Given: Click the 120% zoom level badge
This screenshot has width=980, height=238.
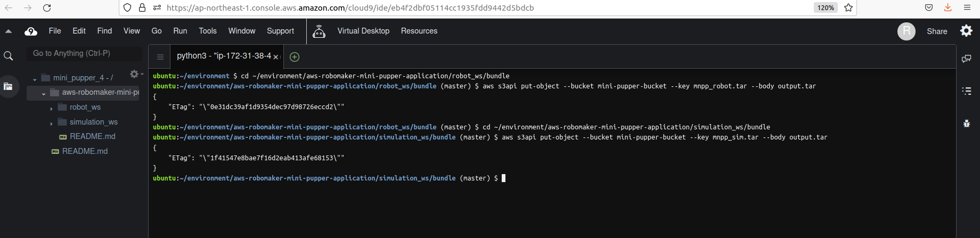Looking at the screenshot, I should (826, 7).
